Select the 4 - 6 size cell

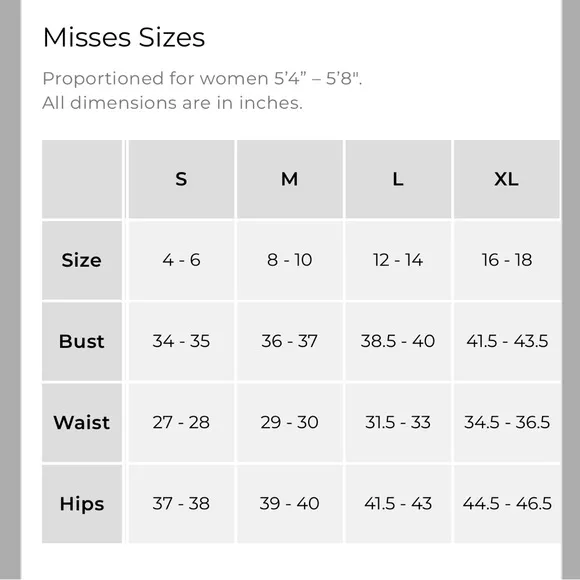coord(181,260)
